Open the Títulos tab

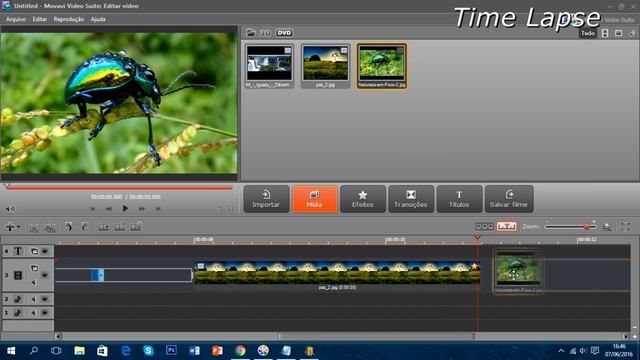(459, 199)
